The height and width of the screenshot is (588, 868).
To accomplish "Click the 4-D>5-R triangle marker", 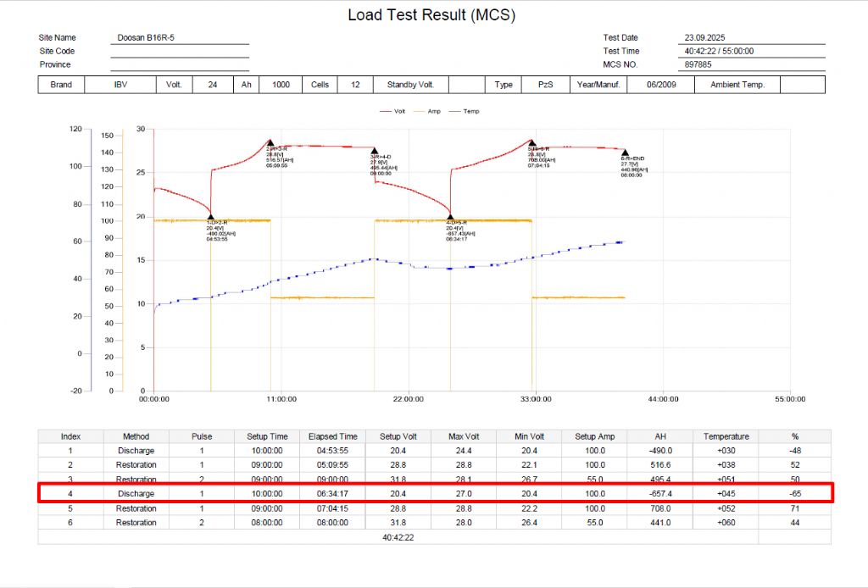I will [450, 217].
